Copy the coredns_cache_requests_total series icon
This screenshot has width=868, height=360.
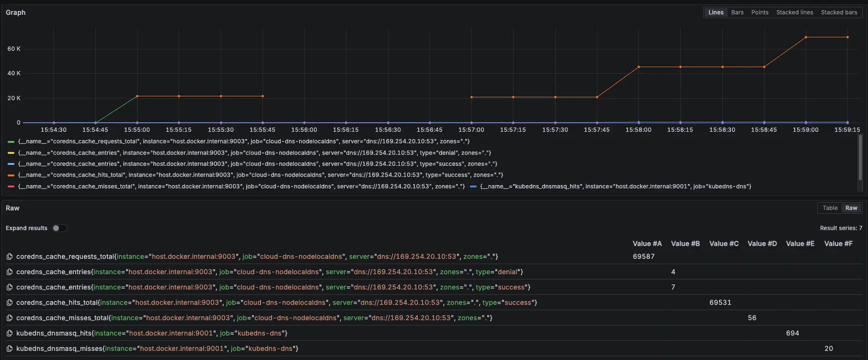point(9,256)
